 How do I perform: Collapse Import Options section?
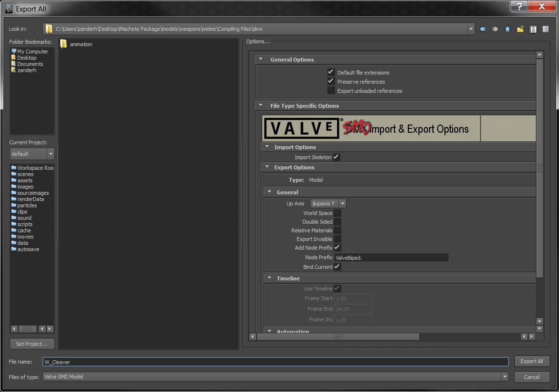click(x=267, y=147)
